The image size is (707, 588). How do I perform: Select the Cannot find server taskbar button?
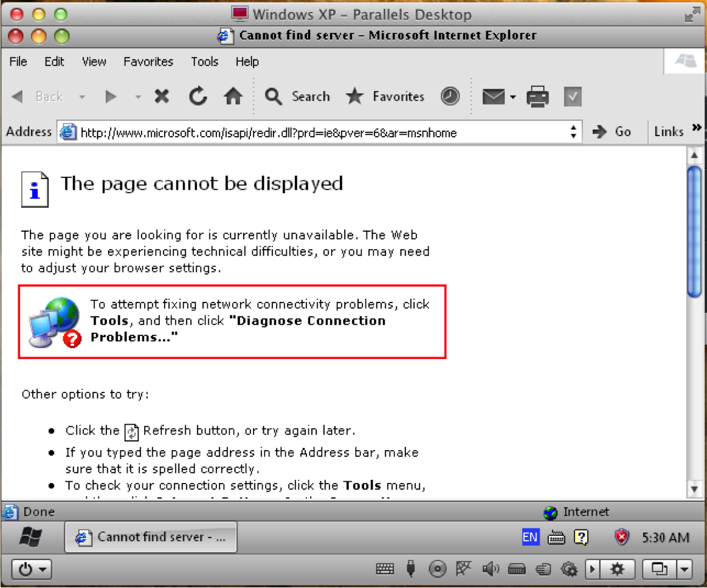click(151, 537)
